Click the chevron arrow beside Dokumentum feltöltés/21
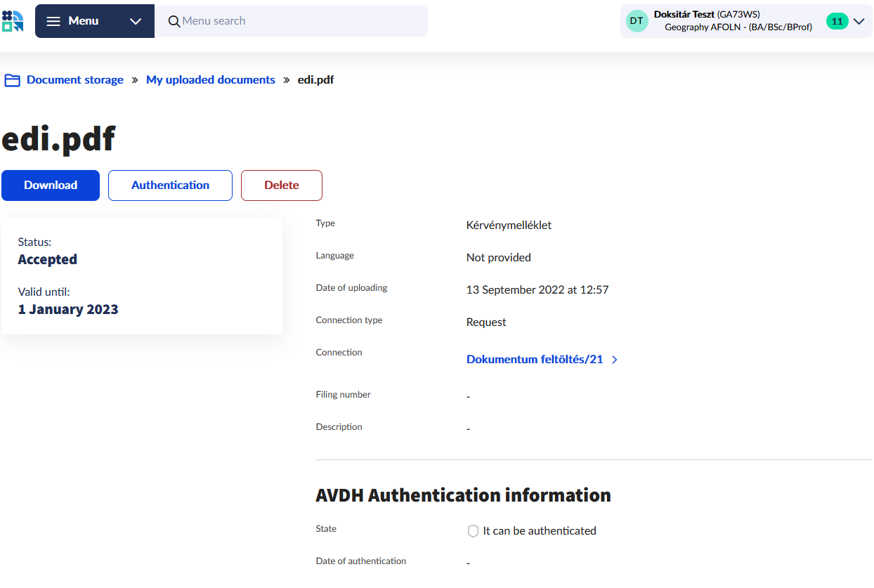 click(x=615, y=359)
